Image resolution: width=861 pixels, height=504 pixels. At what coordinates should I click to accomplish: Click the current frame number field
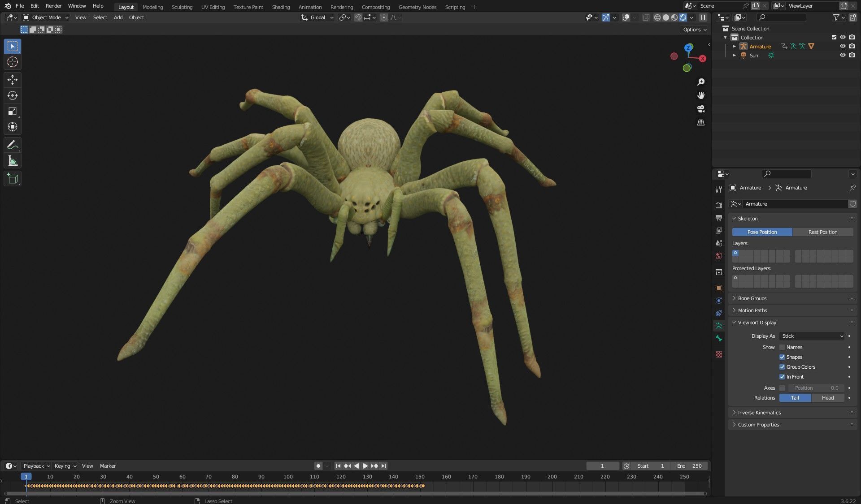(602, 466)
